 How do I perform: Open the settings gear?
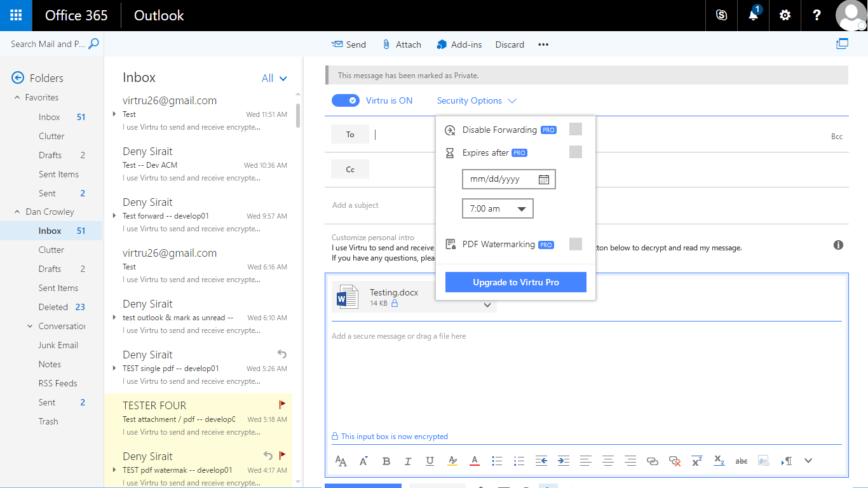point(785,15)
